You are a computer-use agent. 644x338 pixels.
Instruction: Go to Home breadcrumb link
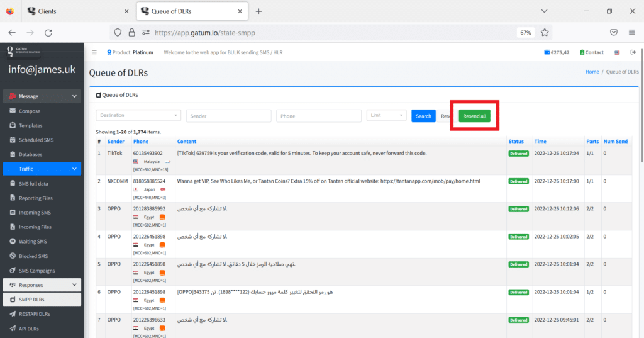click(592, 72)
